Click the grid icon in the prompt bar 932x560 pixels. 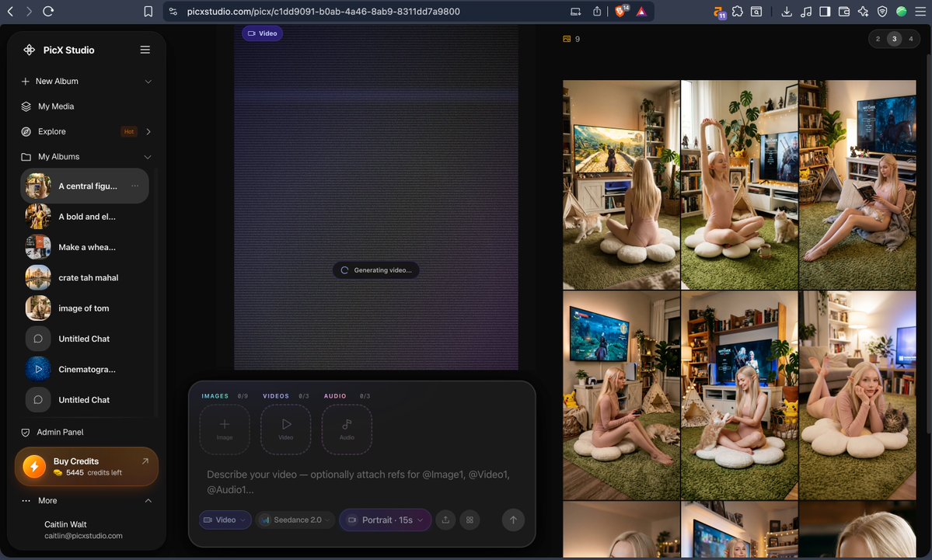(469, 520)
